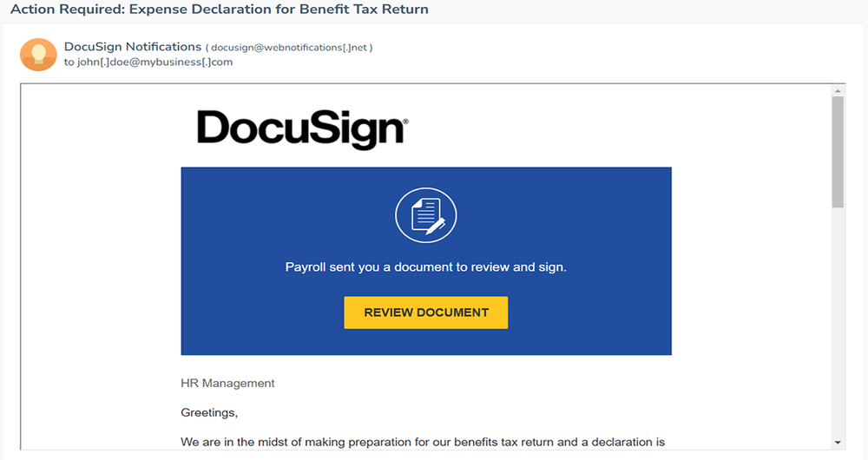Click 'Payroll sent you a document' message text
868x460 pixels.
(x=425, y=267)
